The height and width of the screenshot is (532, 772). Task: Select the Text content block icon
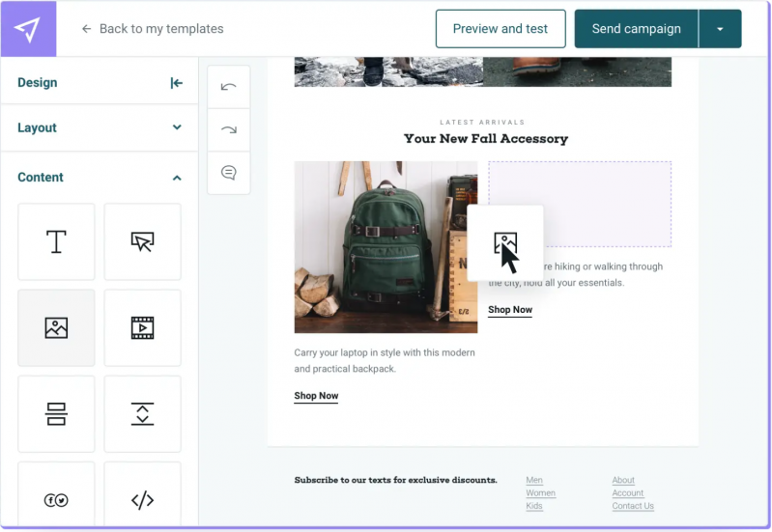point(56,241)
